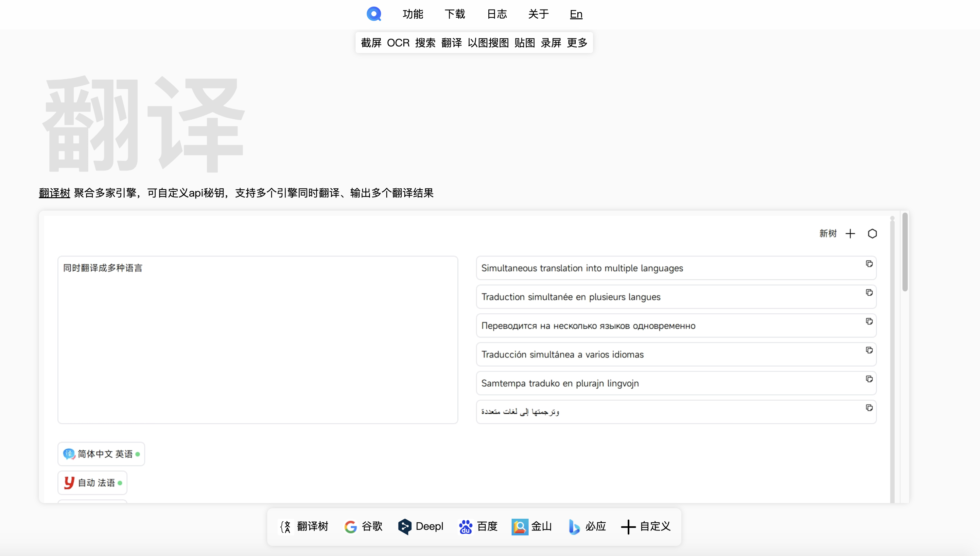Screen dimensions: 980x556
Task: Expand the 更多 menu in toolbar
Action: [x=578, y=43]
